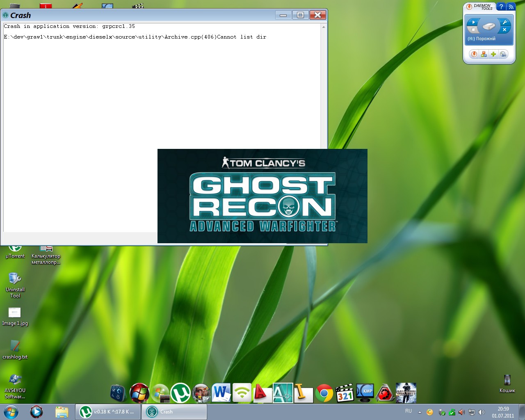Open the control panel gadget dock icon
This screenshot has width=525, height=420.
tap(119, 393)
